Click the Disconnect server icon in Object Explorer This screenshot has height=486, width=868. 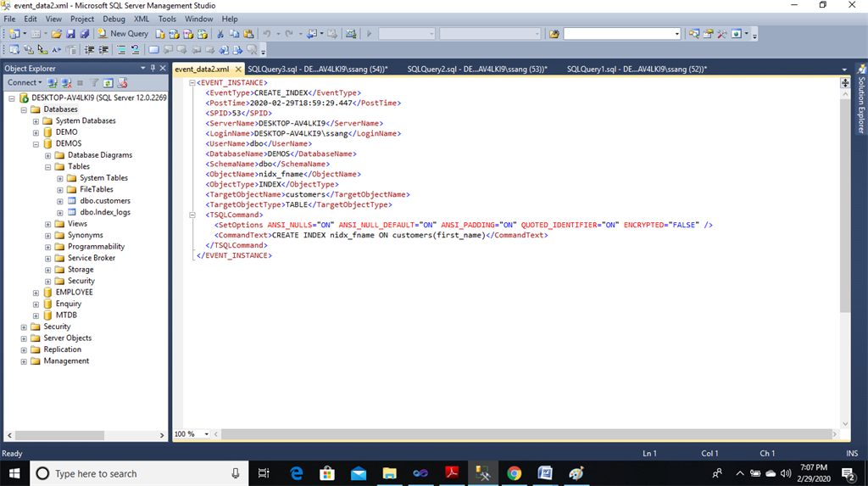click(x=66, y=83)
